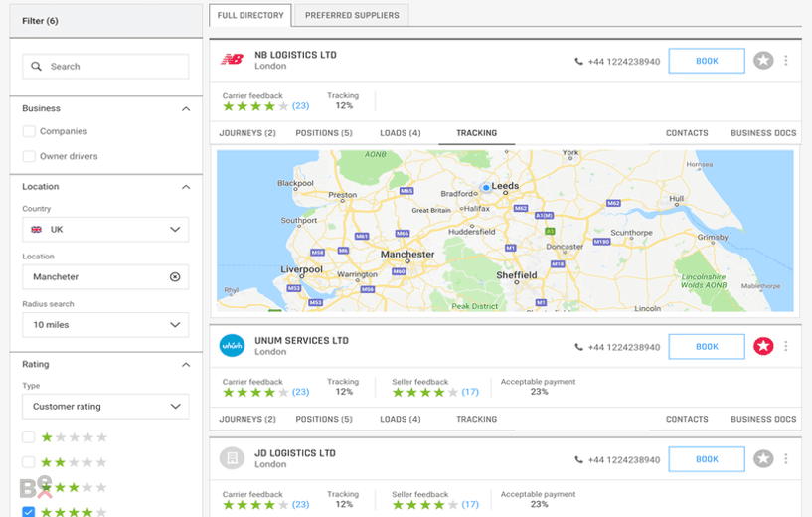Screen dimensions: 812x517
Task: Click the UNUM SERVICES LTD company name
Action: [301, 341]
